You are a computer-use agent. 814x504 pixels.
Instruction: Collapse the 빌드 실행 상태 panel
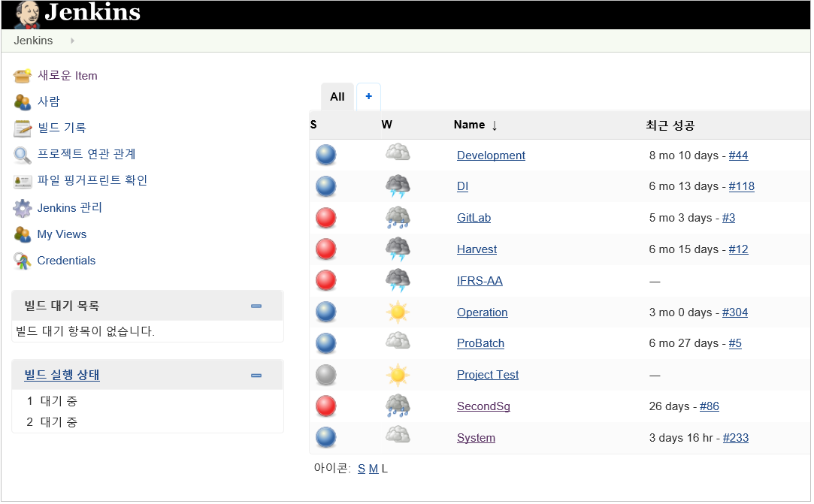[x=256, y=376]
